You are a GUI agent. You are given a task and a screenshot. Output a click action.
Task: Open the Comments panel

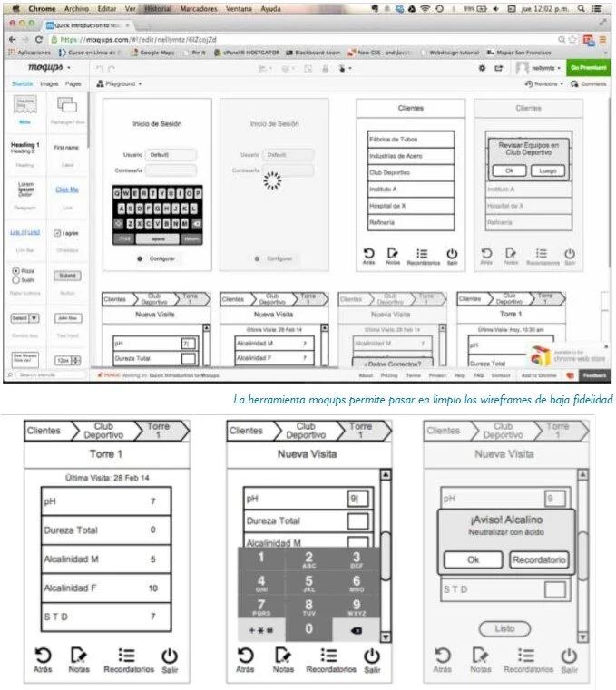[589, 83]
